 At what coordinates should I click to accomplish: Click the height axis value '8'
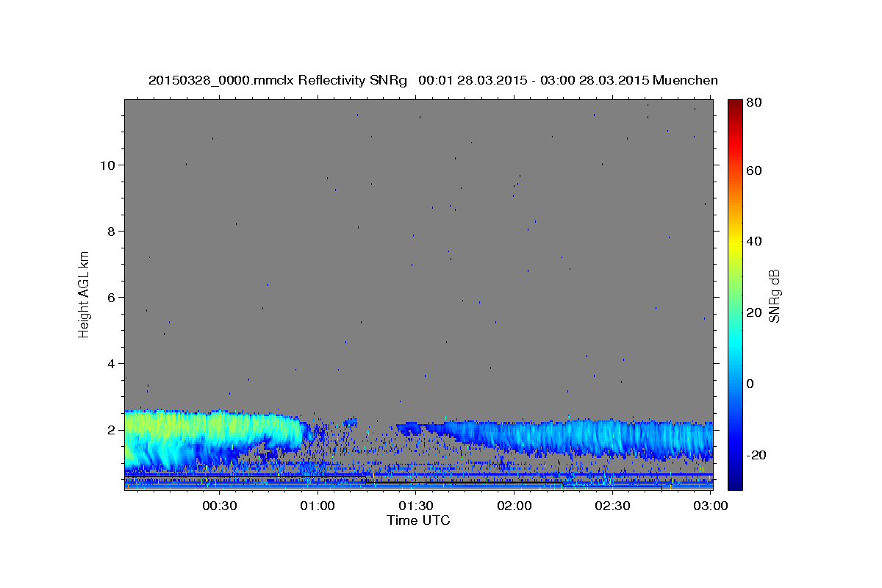(110, 232)
